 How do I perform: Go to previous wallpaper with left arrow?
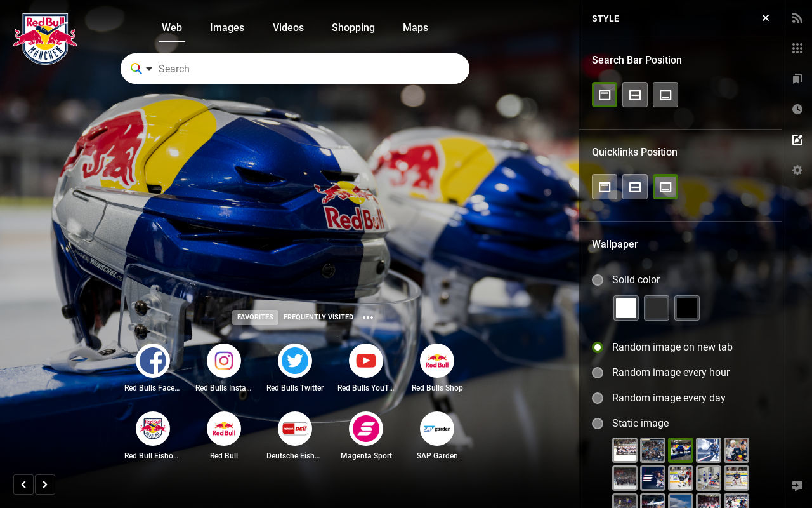23,485
